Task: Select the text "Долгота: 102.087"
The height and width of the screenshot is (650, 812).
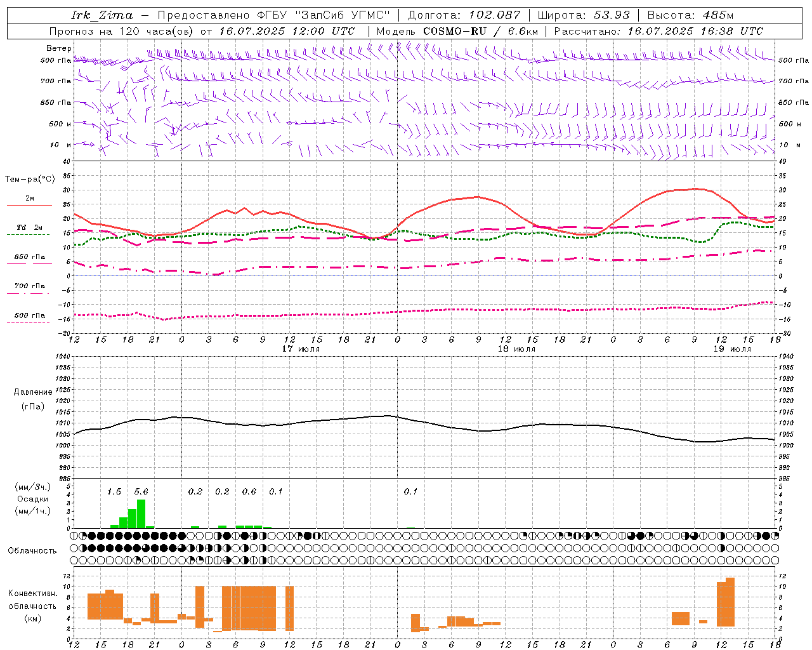Action: pyautogui.click(x=464, y=15)
